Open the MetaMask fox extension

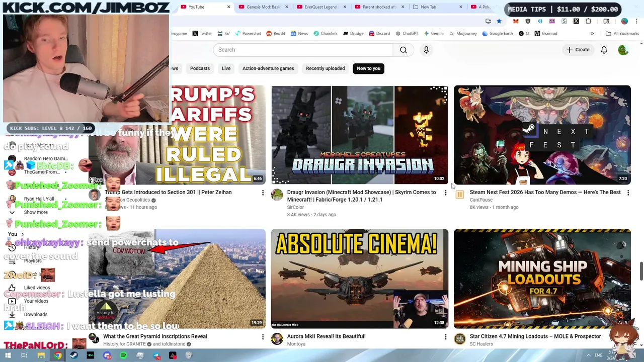[516, 21]
